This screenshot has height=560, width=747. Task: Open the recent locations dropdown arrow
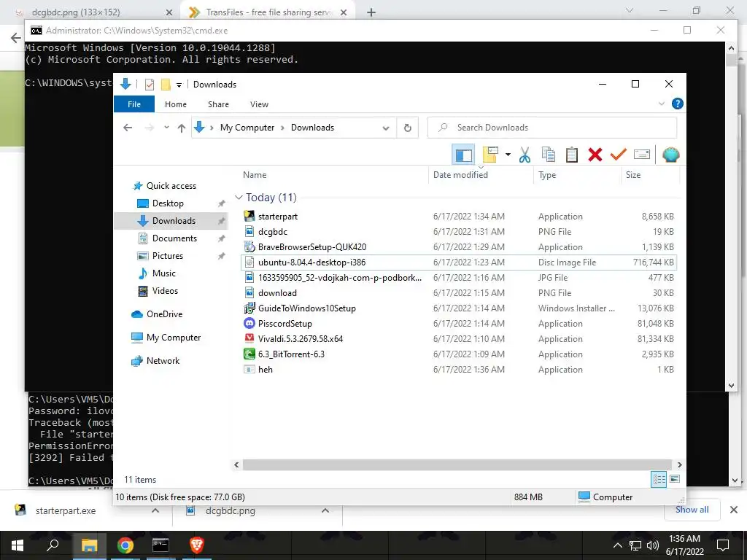pos(166,128)
